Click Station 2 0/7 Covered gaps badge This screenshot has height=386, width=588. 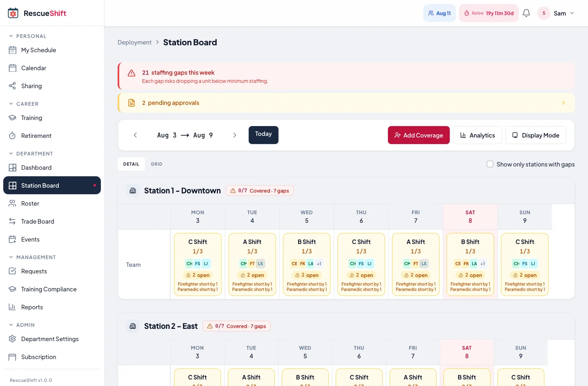[237, 326]
